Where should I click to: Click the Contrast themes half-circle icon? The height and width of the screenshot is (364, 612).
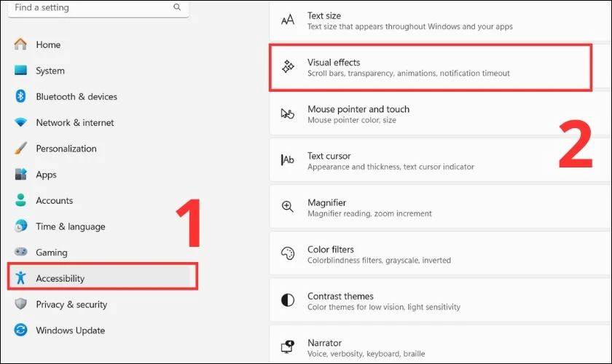(288, 300)
